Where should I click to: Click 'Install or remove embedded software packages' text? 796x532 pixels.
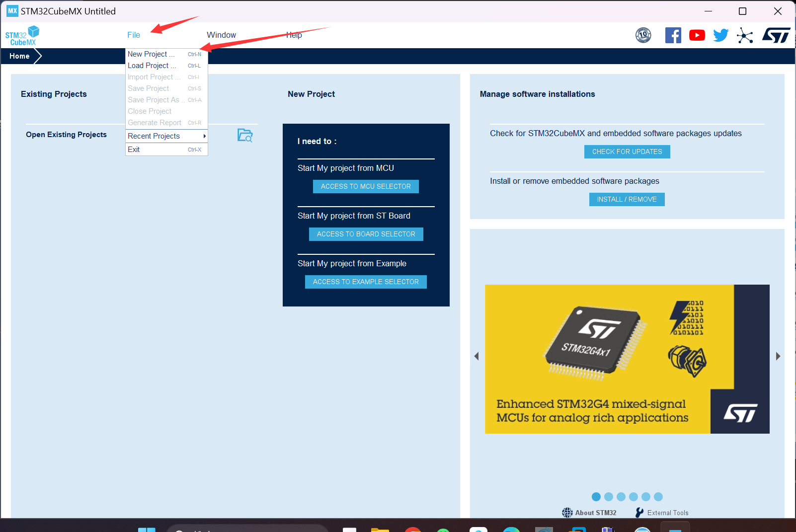tap(574, 181)
